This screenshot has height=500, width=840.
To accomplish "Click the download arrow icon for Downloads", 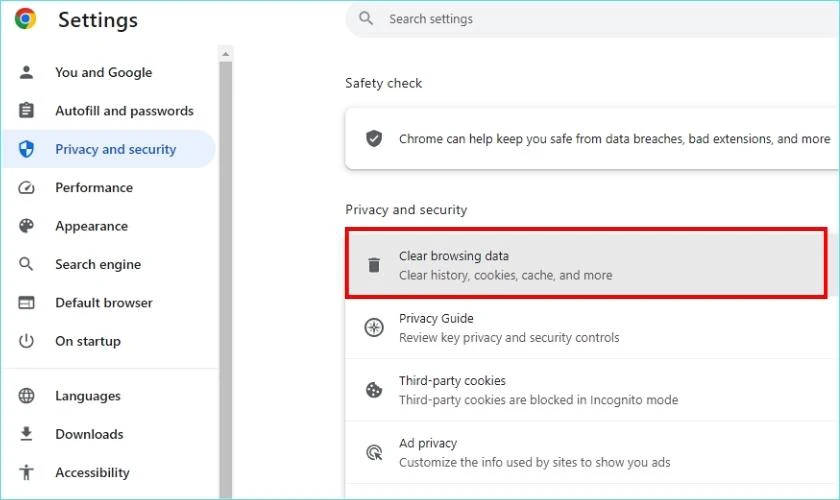I will [x=26, y=434].
